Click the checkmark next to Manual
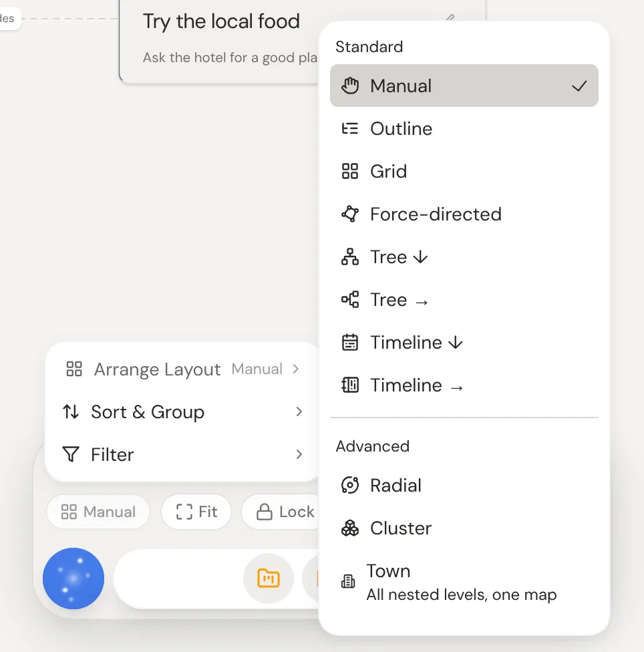 click(x=579, y=86)
